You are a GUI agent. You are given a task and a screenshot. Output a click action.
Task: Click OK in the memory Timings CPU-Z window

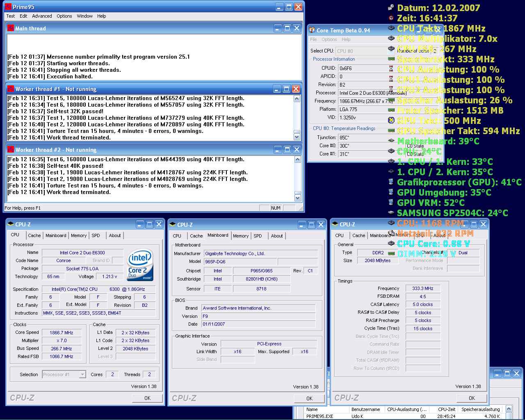click(472, 398)
